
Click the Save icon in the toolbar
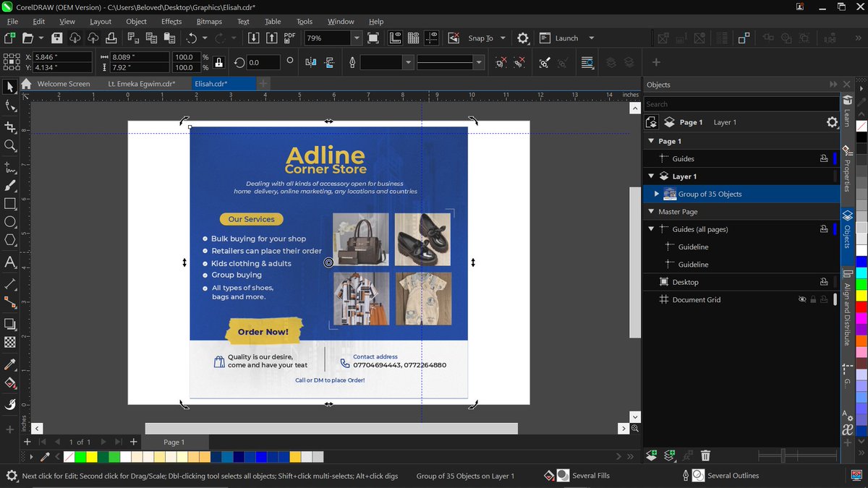[x=56, y=38]
